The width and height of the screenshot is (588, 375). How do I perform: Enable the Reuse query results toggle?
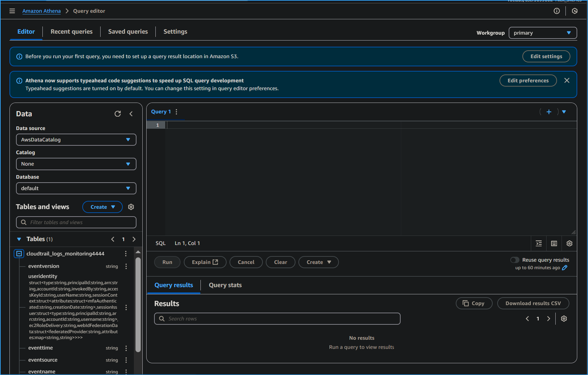click(x=515, y=260)
